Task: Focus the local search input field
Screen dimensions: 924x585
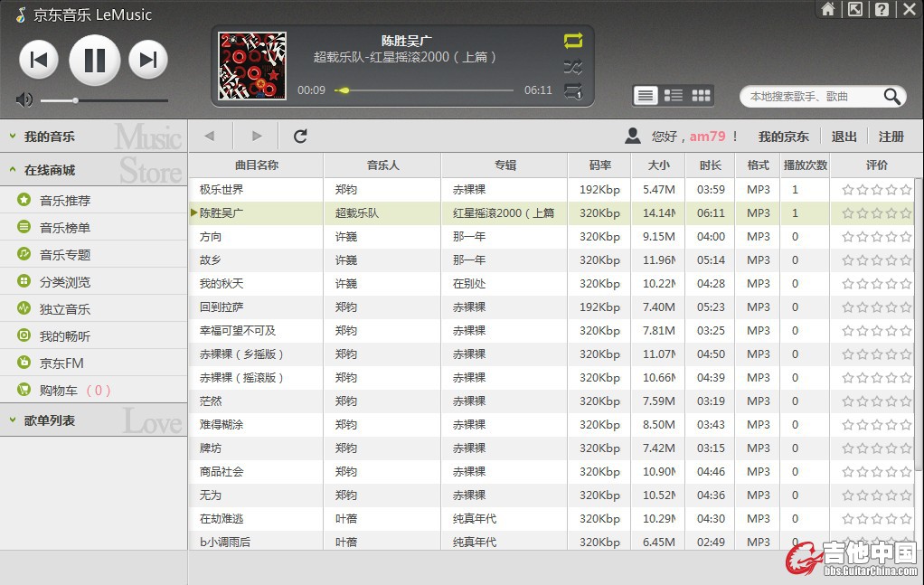Action: click(x=813, y=97)
